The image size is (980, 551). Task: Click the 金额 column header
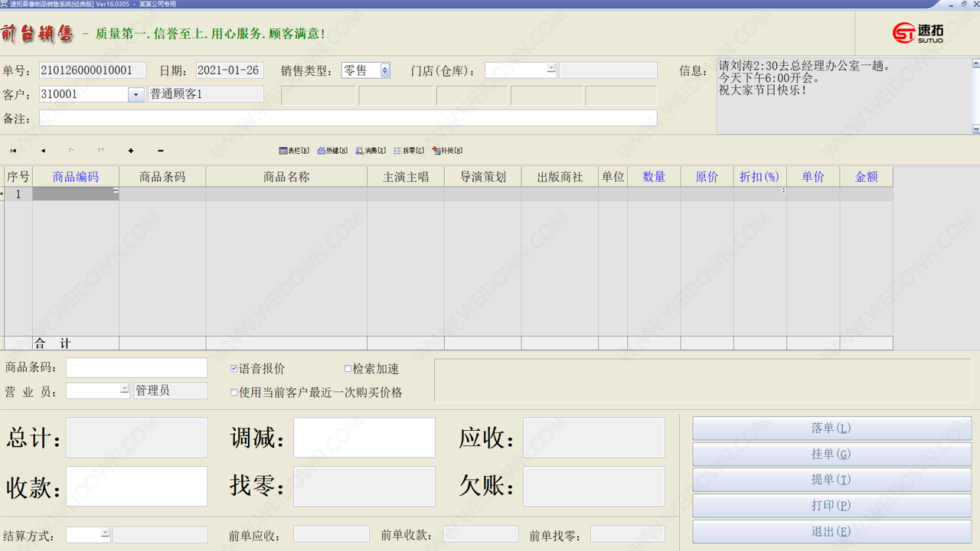866,177
